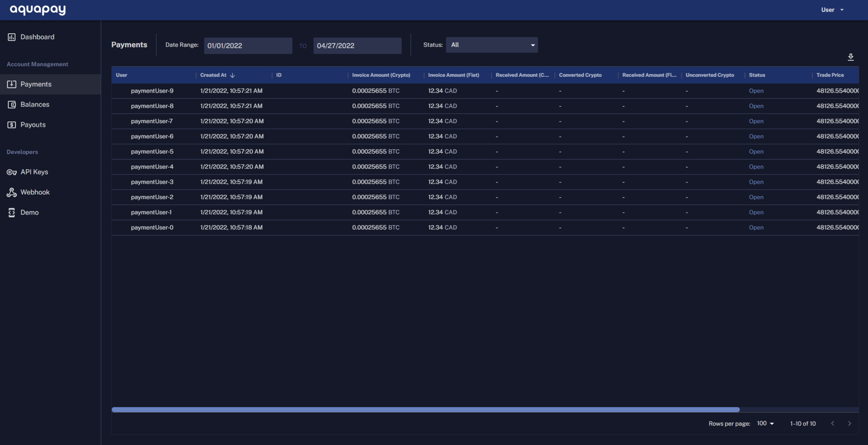868x445 pixels.
Task: Click the horizontal table scrollbar
Action: click(425, 410)
